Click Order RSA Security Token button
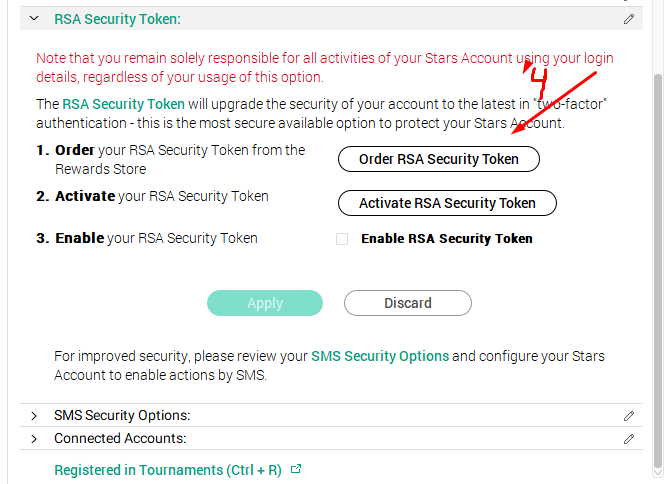The height and width of the screenshot is (484, 666). pos(439,159)
